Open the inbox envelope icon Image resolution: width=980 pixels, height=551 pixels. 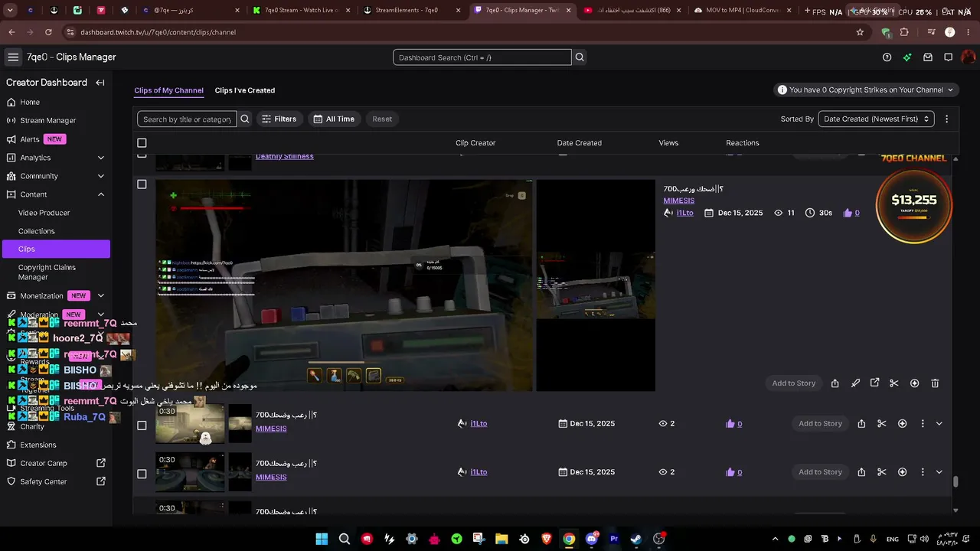[928, 57]
